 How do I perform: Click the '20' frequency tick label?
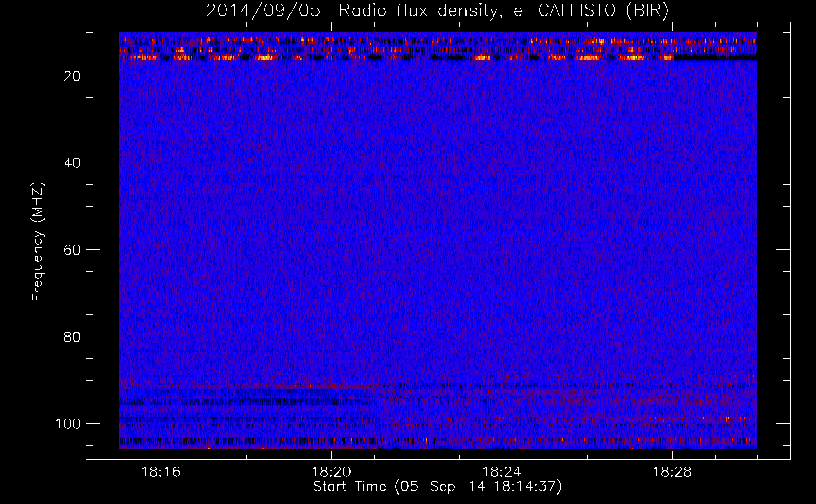[72, 76]
